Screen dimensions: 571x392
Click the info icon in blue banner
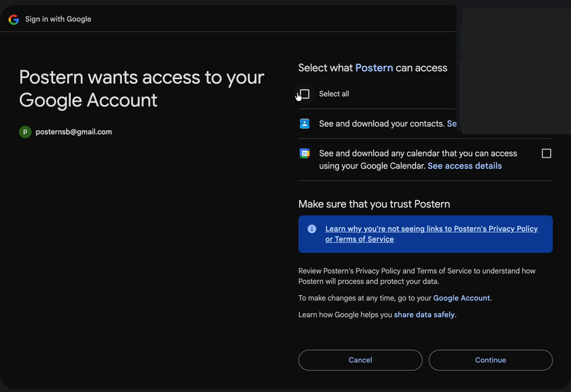[312, 229]
